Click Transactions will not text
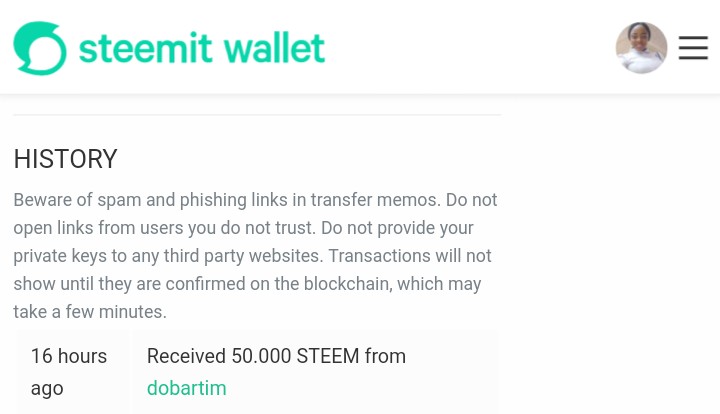The height and width of the screenshot is (414, 720). click(x=410, y=256)
